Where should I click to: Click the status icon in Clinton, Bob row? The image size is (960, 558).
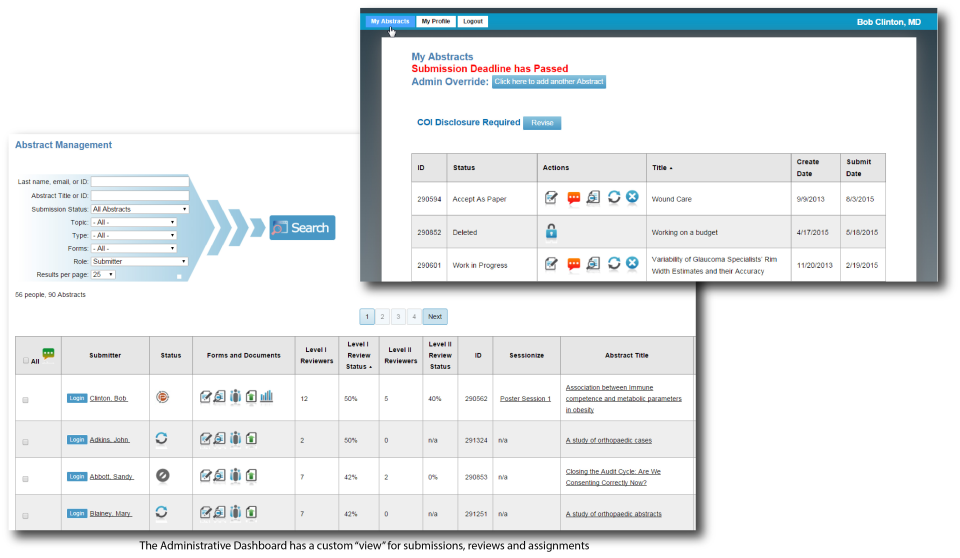click(162, 397)
